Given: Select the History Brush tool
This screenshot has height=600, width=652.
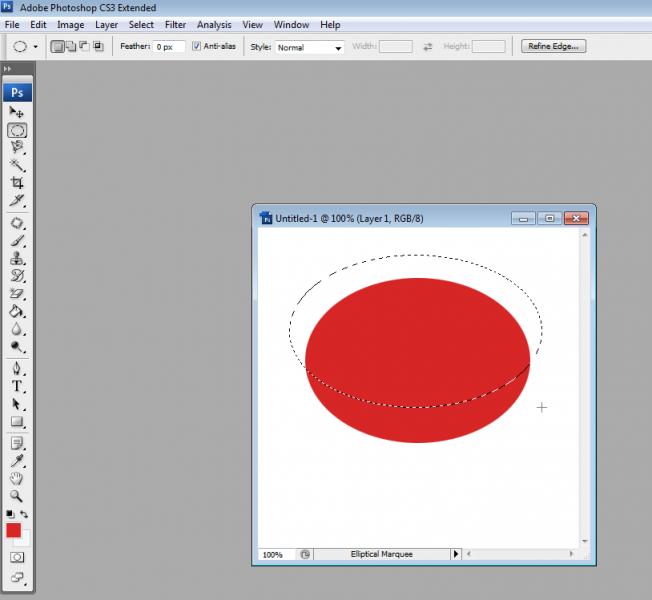Looking at the screenshot, I should 17,276.
